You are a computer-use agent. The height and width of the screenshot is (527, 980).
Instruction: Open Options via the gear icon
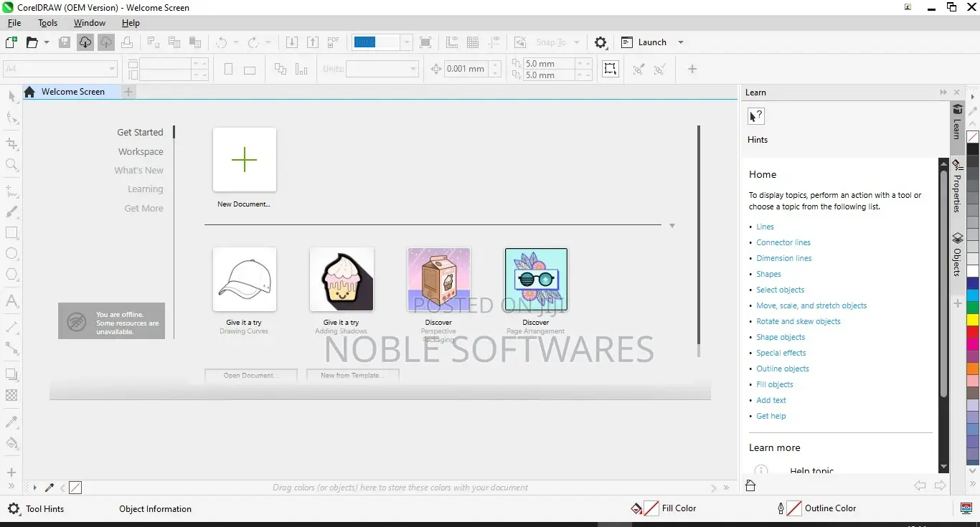point(601,42)
